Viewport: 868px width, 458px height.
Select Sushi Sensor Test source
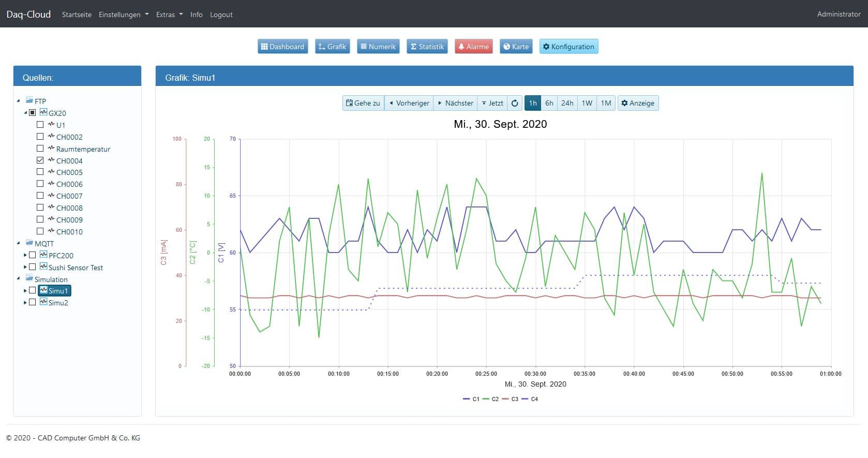coord(76,268)
